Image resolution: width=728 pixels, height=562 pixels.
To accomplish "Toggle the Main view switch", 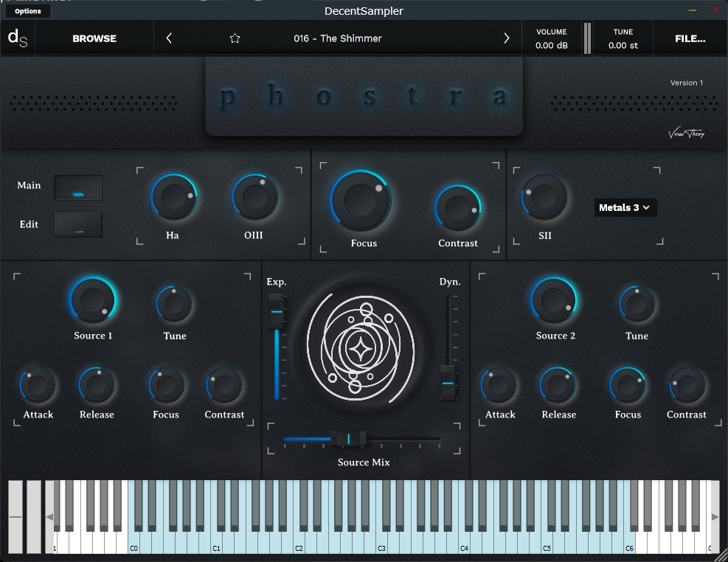I will (78, 187).
